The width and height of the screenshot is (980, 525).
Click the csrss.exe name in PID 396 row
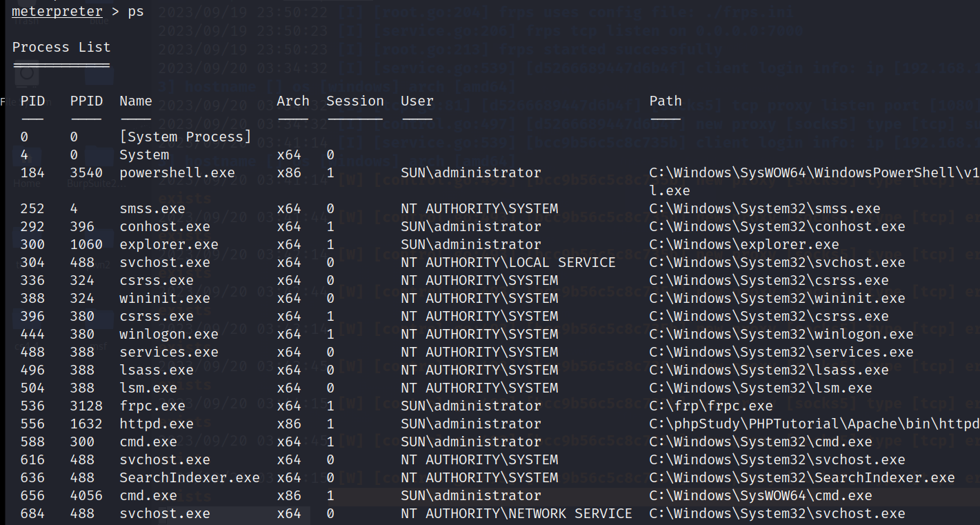157,316
